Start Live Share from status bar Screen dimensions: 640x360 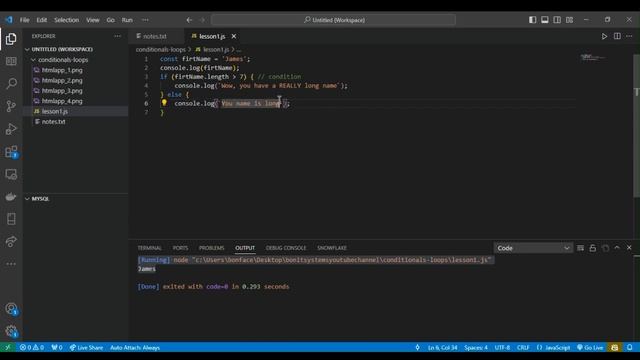click(86, 347)
